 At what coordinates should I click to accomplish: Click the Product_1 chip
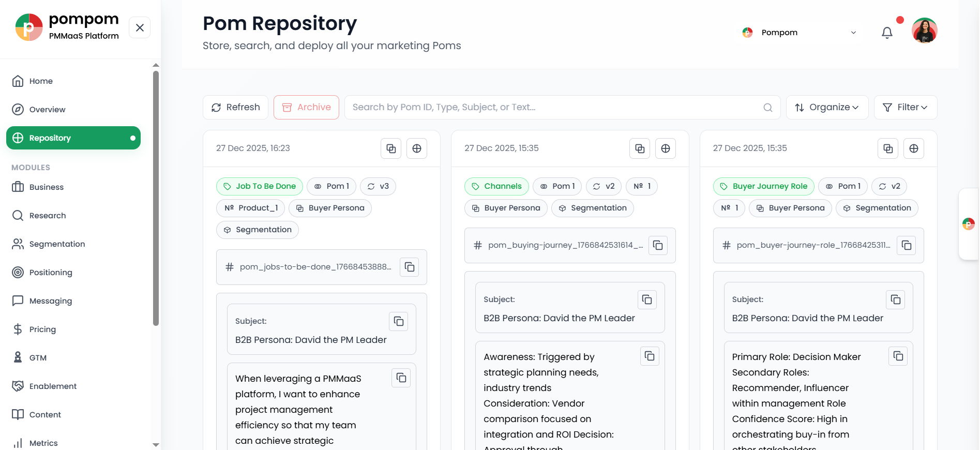coord(251,208)
